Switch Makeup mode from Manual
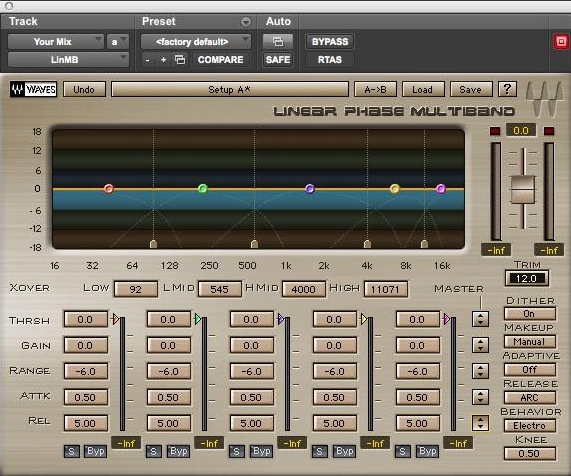This screenshot has width=571, height=476. click(530, 342)
